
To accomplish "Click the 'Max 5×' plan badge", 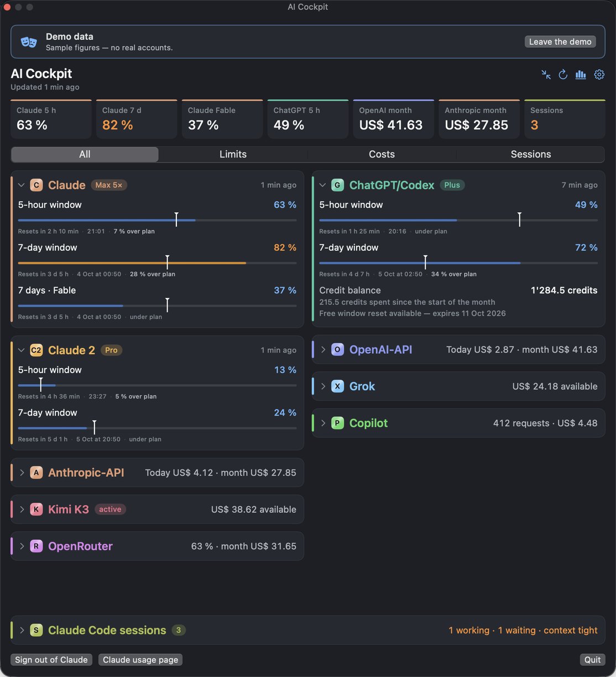I will click(109, 185).
